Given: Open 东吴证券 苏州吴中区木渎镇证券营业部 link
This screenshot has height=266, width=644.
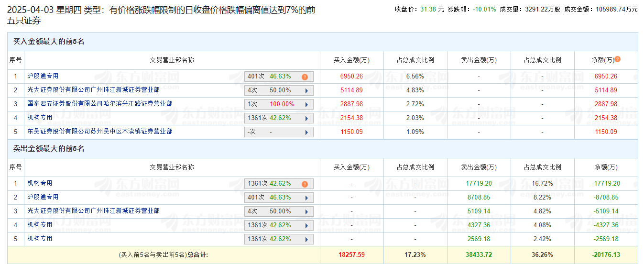Looking at the screenshot, I should 100,131.
